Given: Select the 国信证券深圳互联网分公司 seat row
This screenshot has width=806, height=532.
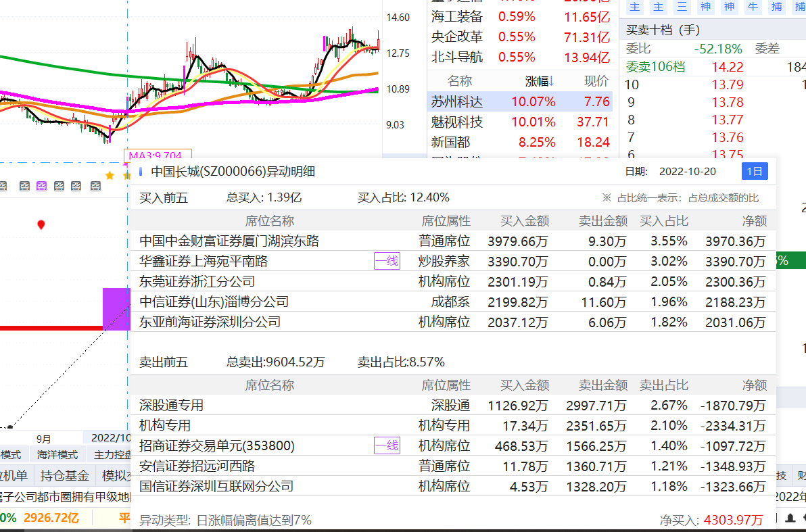Looking at the screenshot, I should (x=453, y=486).
